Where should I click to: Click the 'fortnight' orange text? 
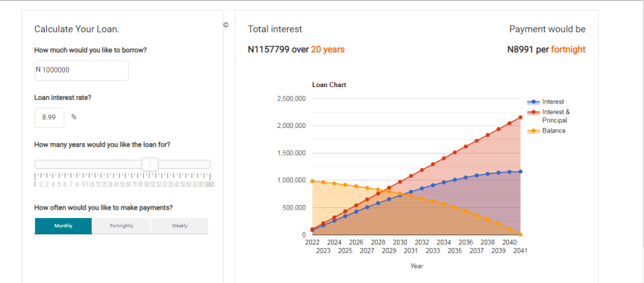click(568, 50)
